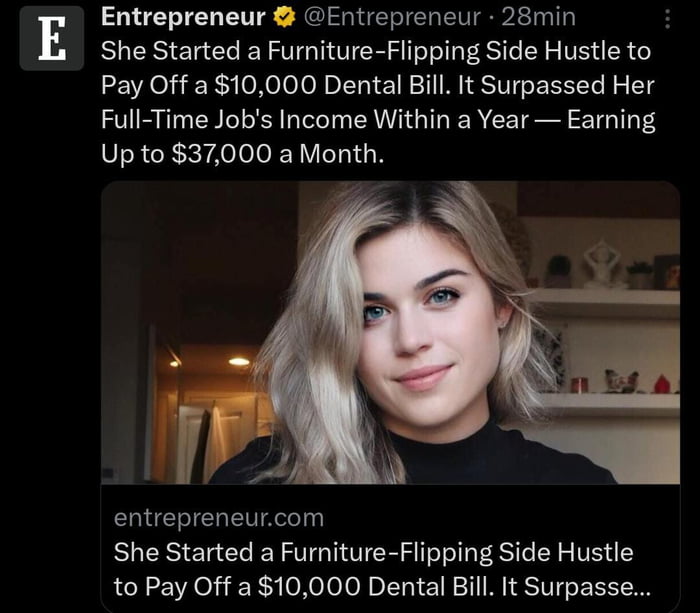The width and height of the screenshot is (700, 613).
Task: Click the Entrepreneur display name
Action: coord(184,17)
